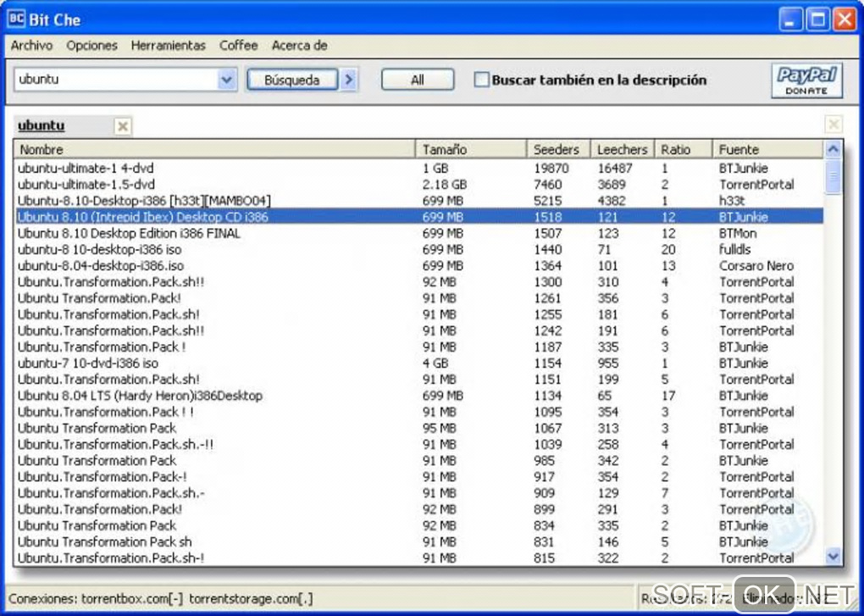Image resolution: width=864 pixels, height=616 pixels.
Task: Select 'Ubuntu 8.10 Desktop Edition i386 FINAL'
Action: (x=419, y=233)
